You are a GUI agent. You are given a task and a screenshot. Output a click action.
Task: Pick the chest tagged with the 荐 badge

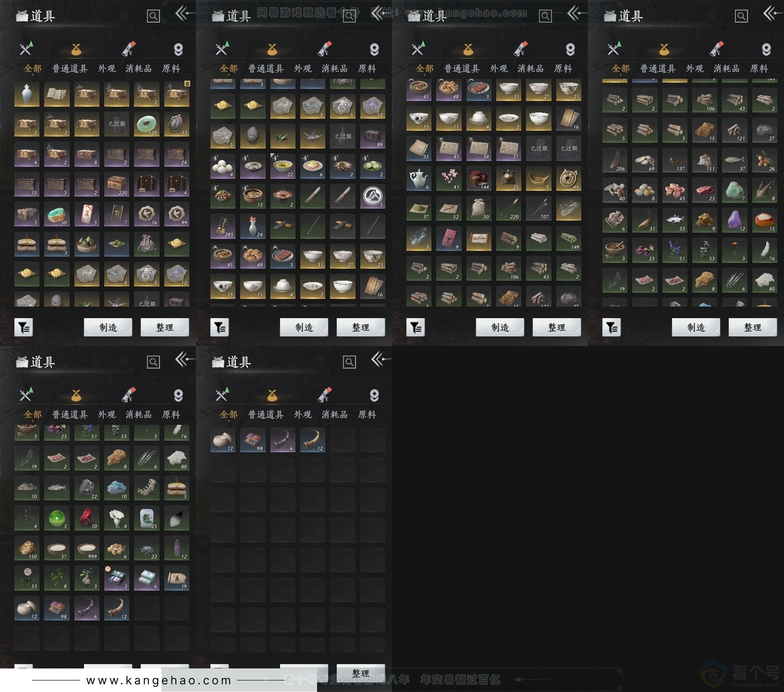tap(176, 94)
